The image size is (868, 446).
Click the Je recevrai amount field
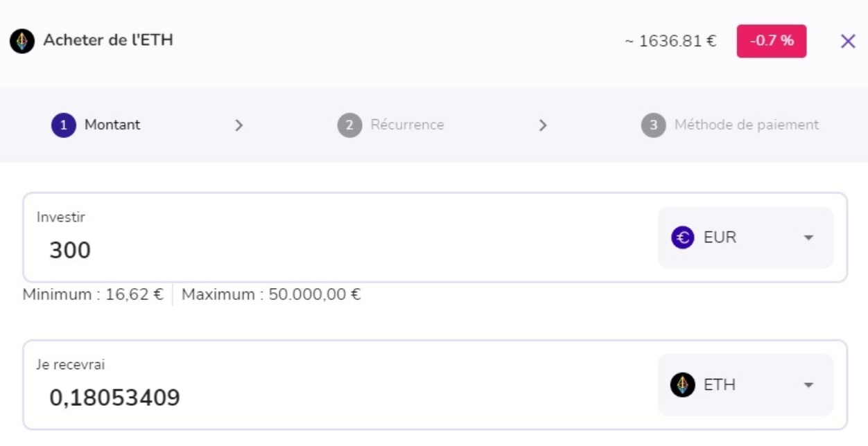(x=333, y=398)
